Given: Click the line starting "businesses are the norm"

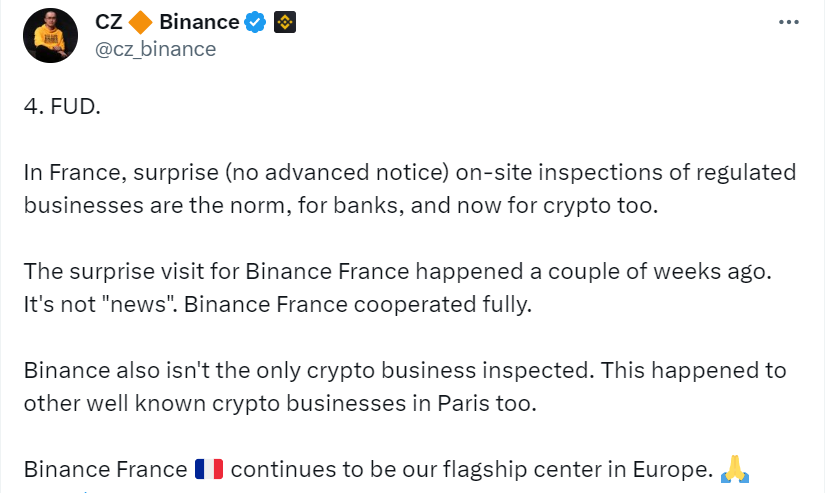Looking at the screenshot, I should (x=341, y=205).
